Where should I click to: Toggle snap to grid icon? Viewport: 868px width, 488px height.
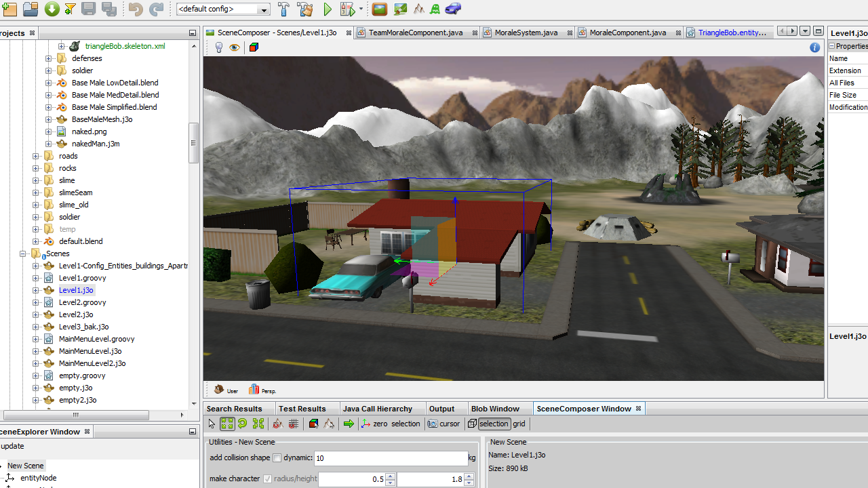(x=293, y=424)
